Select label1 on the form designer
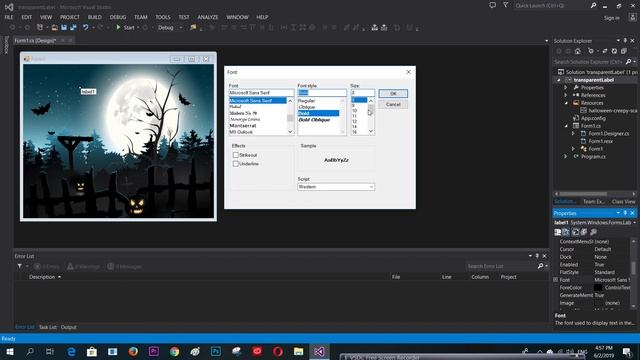This screenshot has width=640, height=360. click(88, 91)
